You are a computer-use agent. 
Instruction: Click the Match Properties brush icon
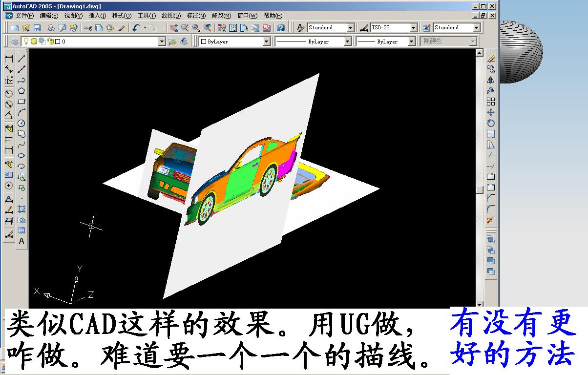coord(122,28)
